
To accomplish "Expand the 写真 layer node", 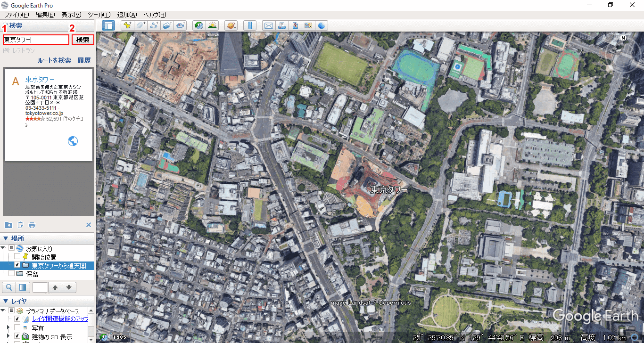I will coord(8,328).
